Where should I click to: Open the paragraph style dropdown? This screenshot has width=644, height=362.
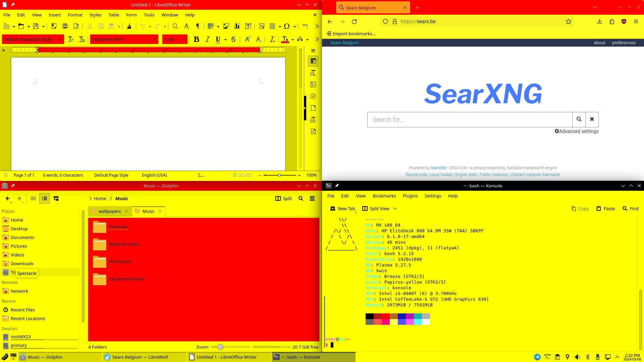61,39
